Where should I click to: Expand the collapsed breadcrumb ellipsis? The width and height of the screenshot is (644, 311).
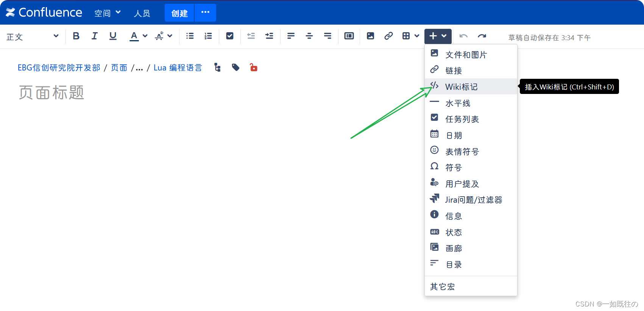tap(139, 68)
